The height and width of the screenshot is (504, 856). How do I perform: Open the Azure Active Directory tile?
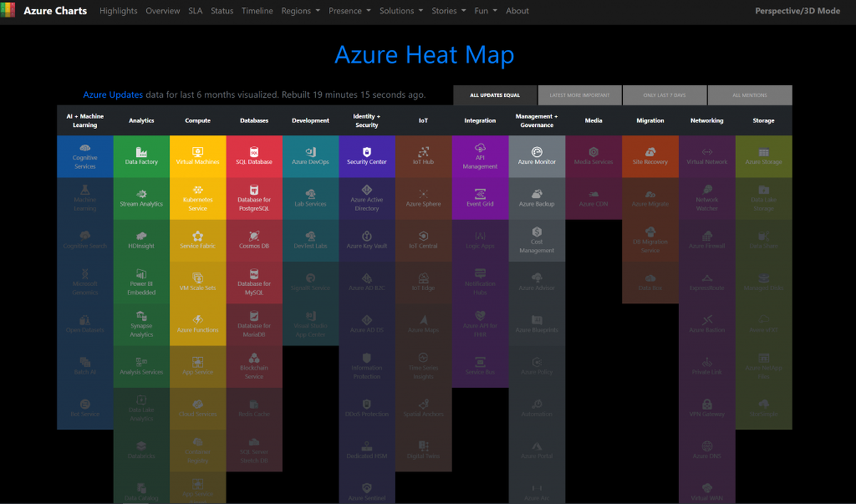[x=367, y=198]
